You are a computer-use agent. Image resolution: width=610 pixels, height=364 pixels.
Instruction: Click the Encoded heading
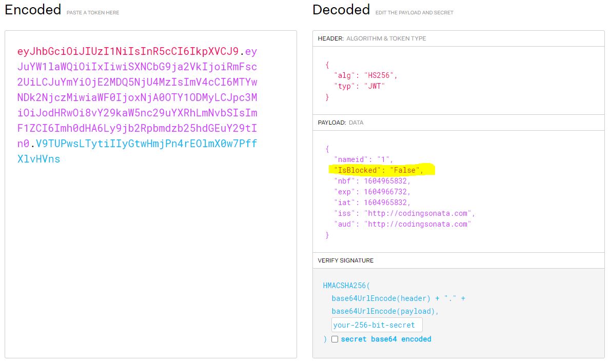click(x=32, y=9)
